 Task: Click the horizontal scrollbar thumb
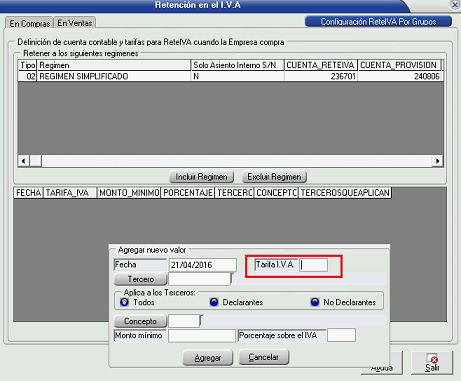[36, 161]
